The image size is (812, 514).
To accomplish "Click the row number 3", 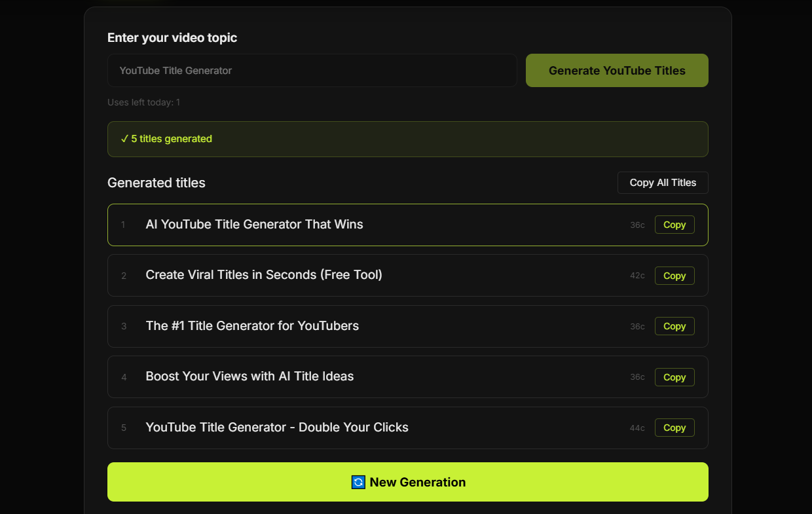I will [x=124, y=326].
